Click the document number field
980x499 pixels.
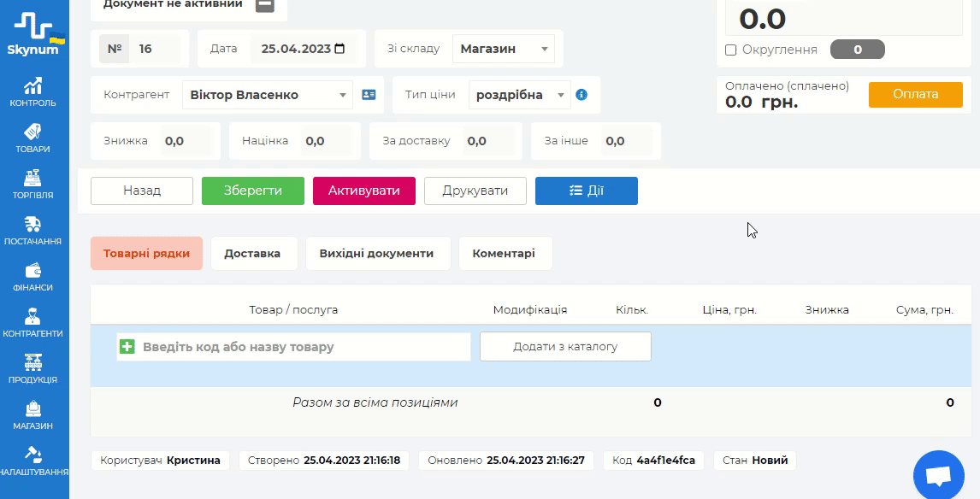coord(155,49)
